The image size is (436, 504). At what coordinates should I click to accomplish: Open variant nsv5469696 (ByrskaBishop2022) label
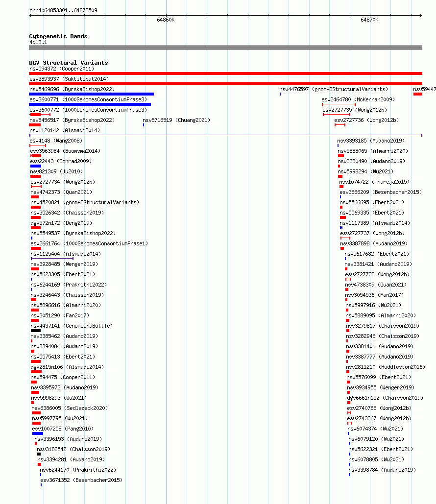[72, 89]
